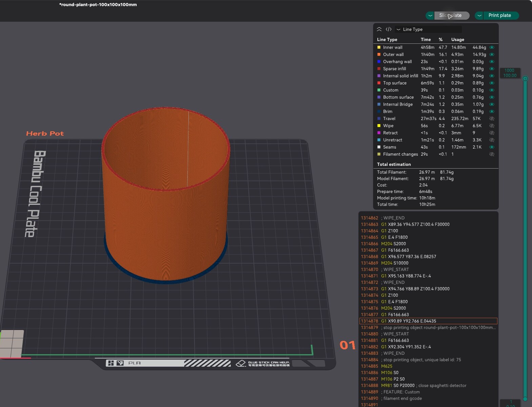532x407 pixels.
Task: Open the Print plate dropdown arrow
Action: pos(479,16)
